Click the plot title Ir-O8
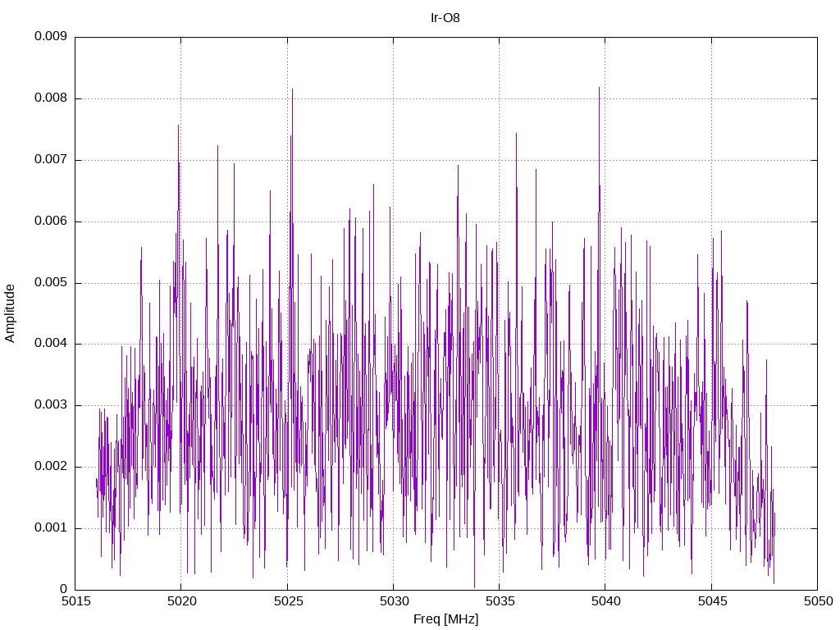 445,18
